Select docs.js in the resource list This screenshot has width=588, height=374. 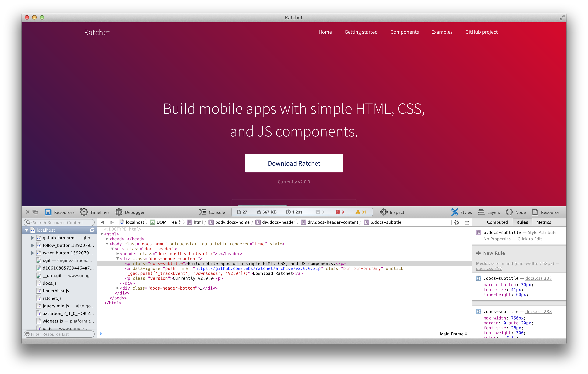tap(50, 283)
